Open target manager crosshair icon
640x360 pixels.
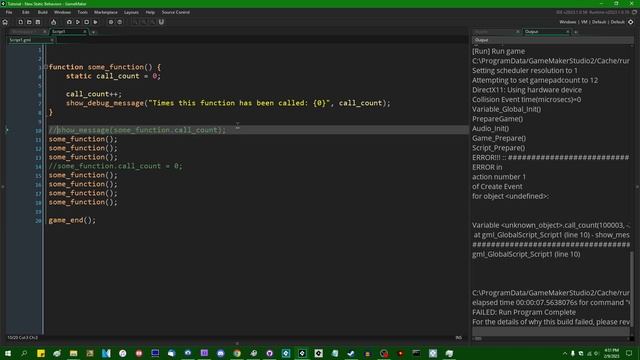[631, 22]
